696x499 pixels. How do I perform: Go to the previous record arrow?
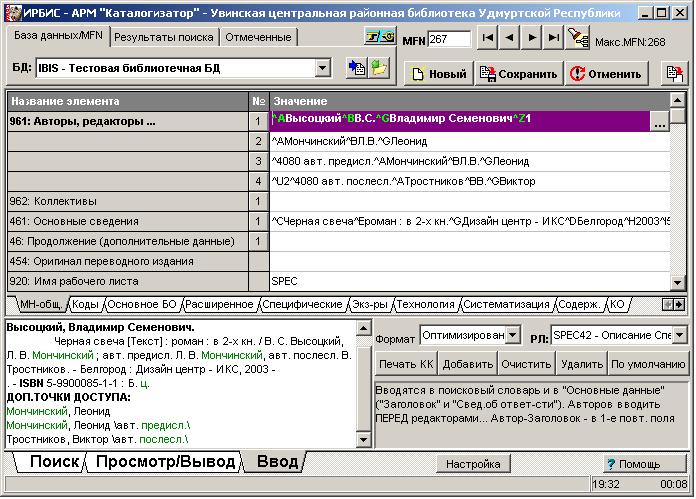point(510,38)
